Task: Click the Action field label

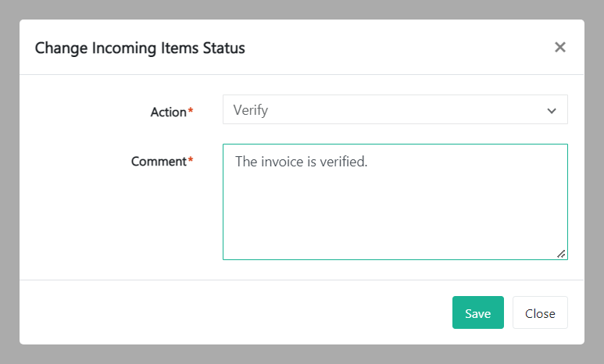Action: 168,112
